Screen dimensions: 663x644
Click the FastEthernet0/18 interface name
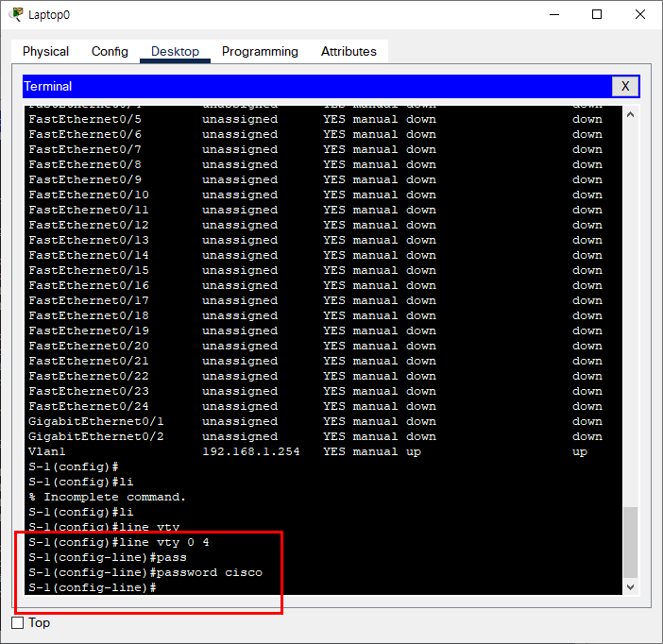pos(89,315)
